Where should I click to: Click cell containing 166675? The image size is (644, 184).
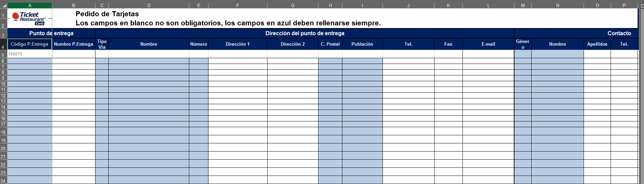[x=30, y=54]
